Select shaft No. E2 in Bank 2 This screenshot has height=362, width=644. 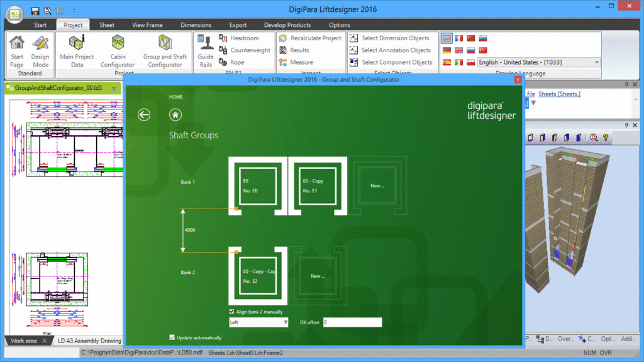click(258, 276)
